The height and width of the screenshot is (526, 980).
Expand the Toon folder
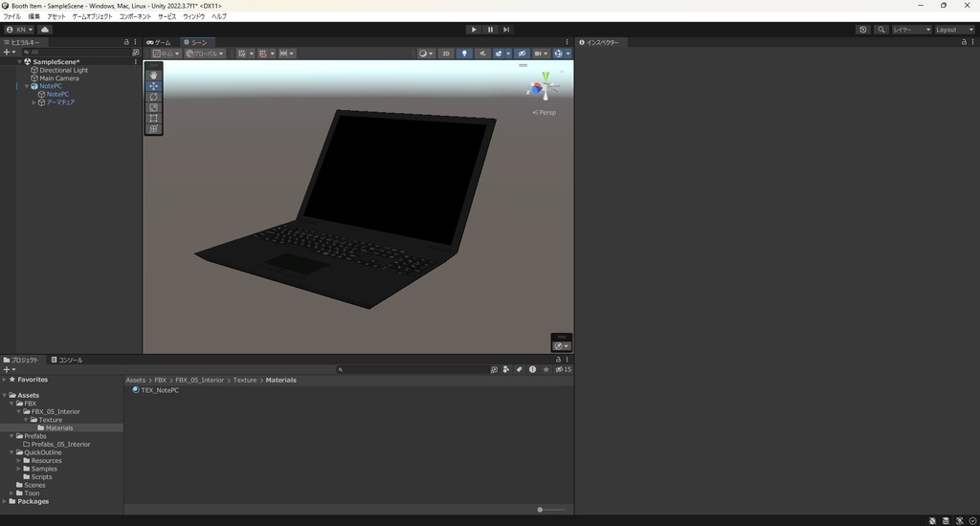pyautogui.click(x=11, y=493)
